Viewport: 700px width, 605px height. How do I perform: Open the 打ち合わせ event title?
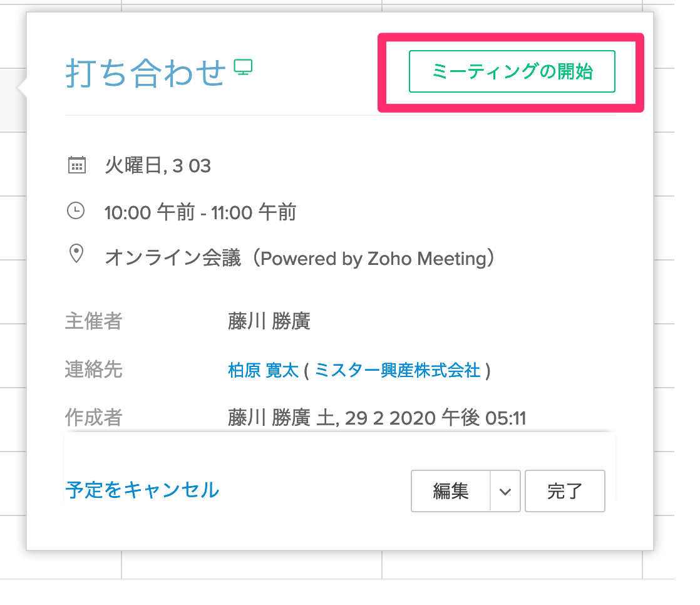pos(146,73)
